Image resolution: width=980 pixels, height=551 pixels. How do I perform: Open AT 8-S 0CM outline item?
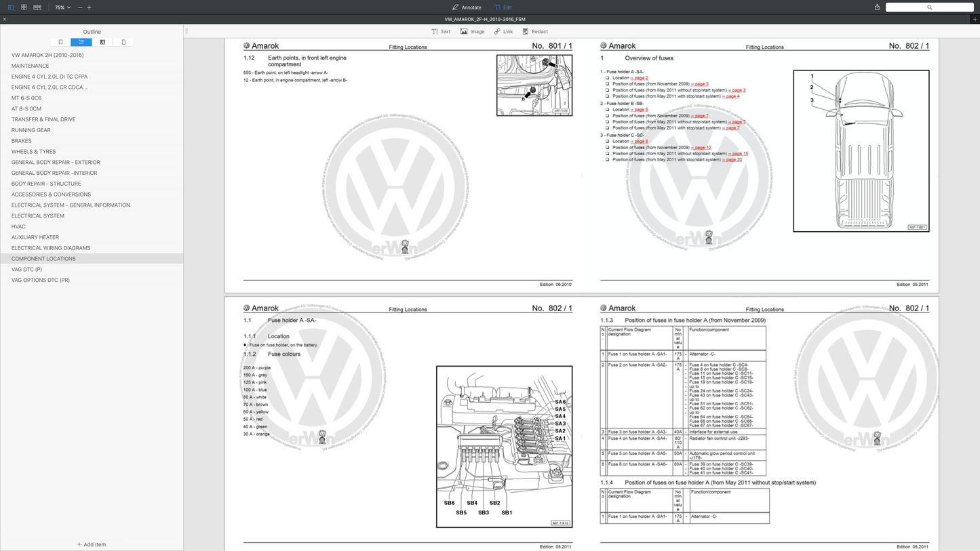tap(26, 108)
